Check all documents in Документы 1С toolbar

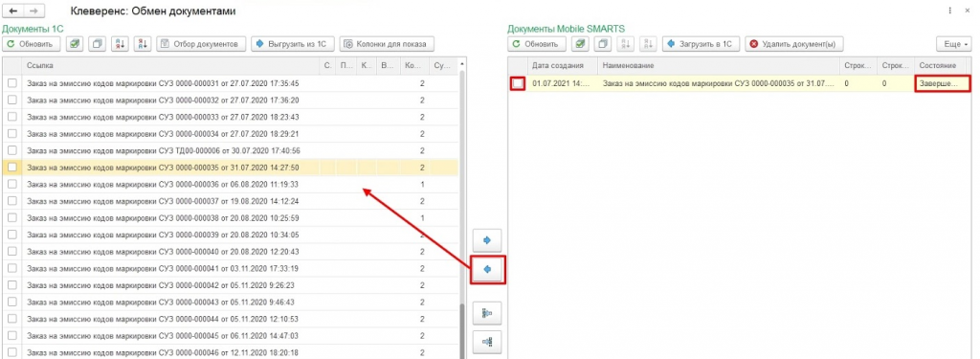coord(75,44)
